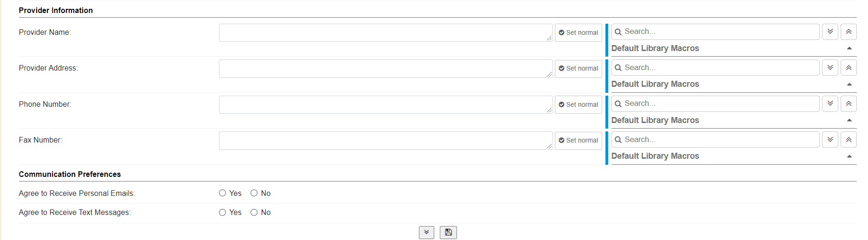Collapse all macros for Provider Name row
The height and width of the screenshot is (240, 868).
pos(849,32)
